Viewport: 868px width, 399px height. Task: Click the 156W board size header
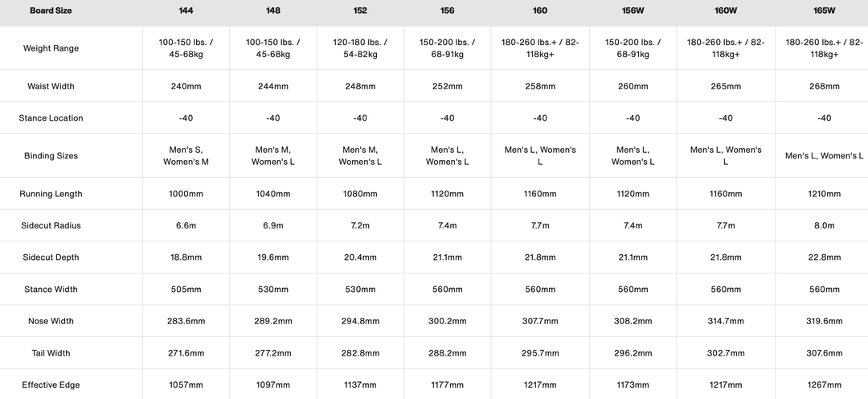pyautogui.click(x=633, y=11)
